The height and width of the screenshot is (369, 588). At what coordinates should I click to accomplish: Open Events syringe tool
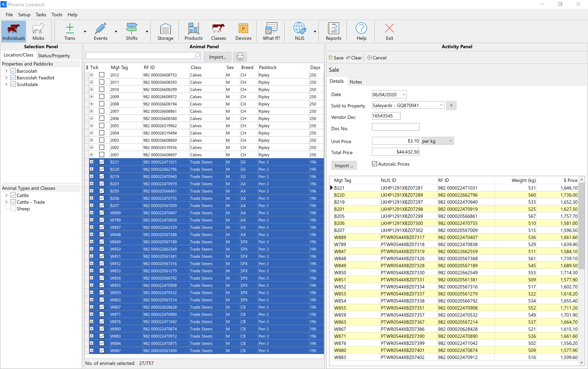(x=101, y=31)
